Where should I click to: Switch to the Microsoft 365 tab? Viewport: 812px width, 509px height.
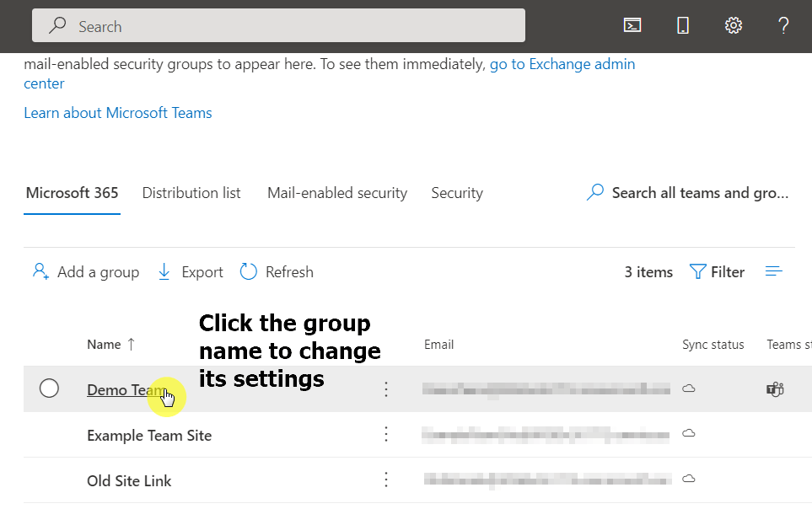(x=72, y=193)
